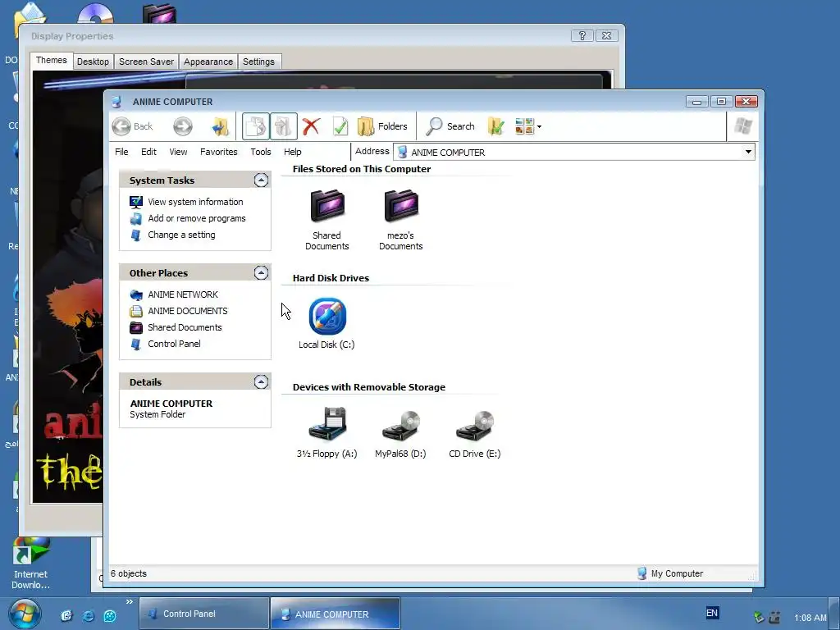Click the second system tray icon

click(774, 618)
